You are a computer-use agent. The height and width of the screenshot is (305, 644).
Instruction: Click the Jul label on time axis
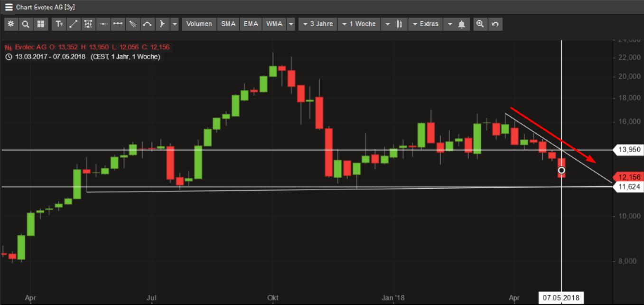(151, 298)
